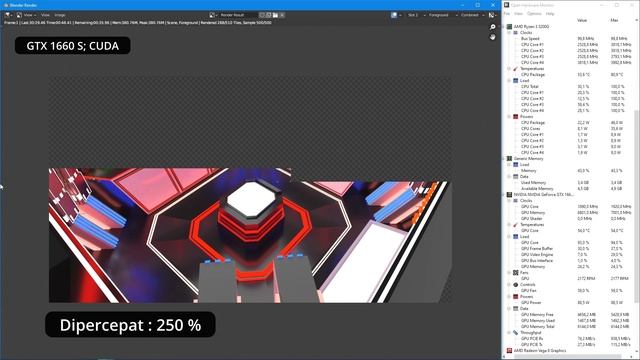Select the GPU Frame Buffer row
640x360 pixels.
569,249
